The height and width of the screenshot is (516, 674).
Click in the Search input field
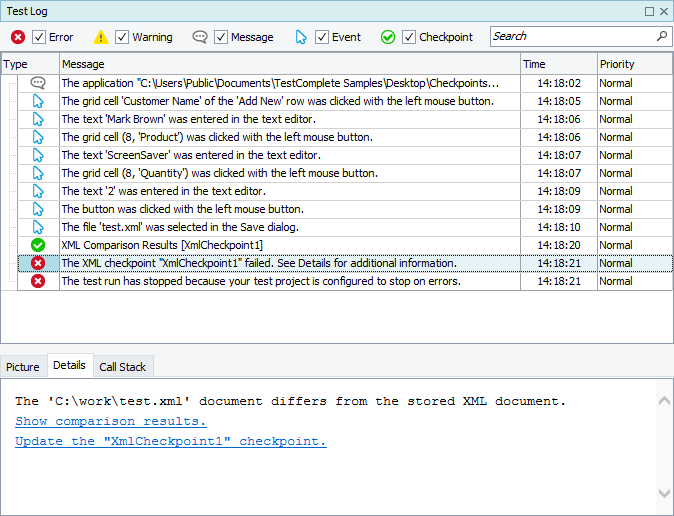coord(570,36)
